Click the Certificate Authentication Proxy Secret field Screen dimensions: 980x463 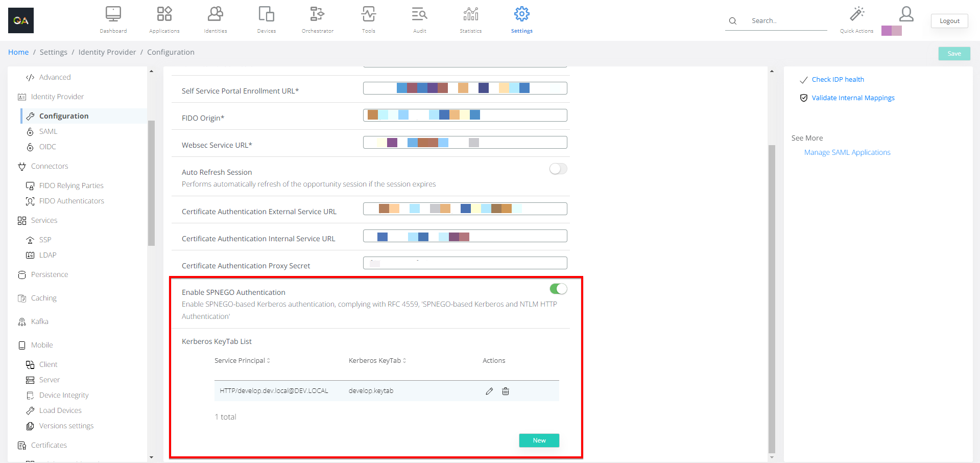coord(465,263)
